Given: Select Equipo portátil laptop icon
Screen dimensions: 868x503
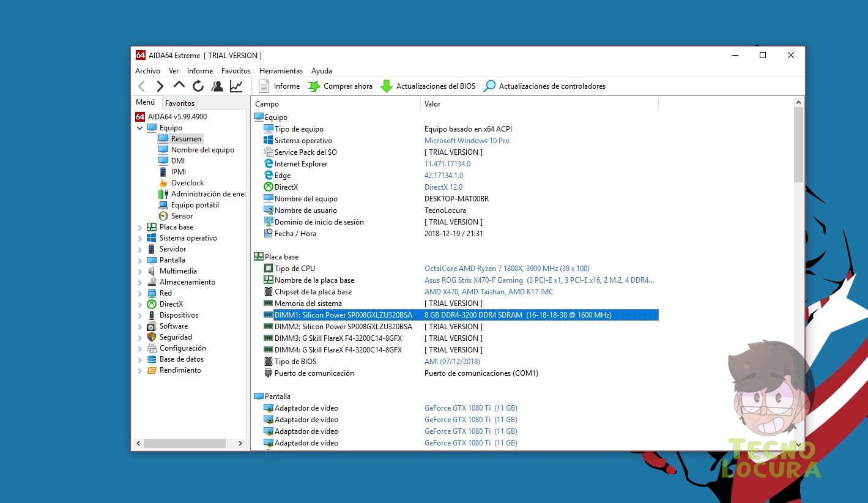Looking at the screenshot, I should (163, 205).
